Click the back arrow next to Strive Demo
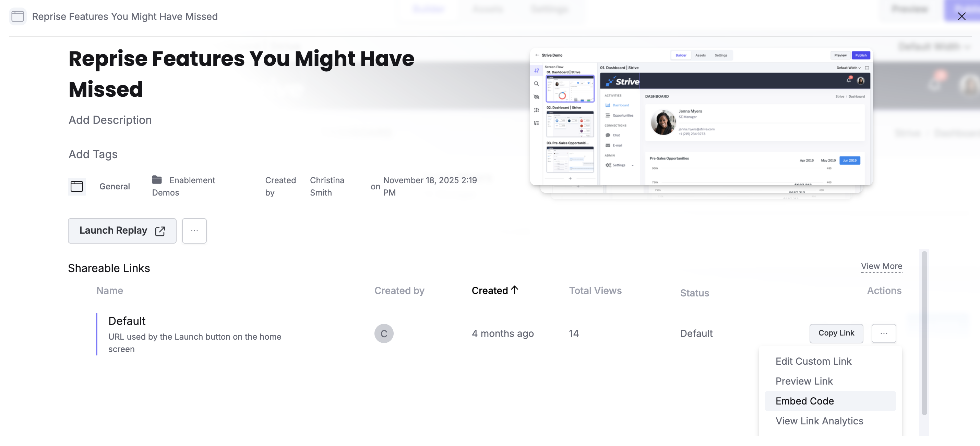Screen dimensions: 980x446 point(537,55)
